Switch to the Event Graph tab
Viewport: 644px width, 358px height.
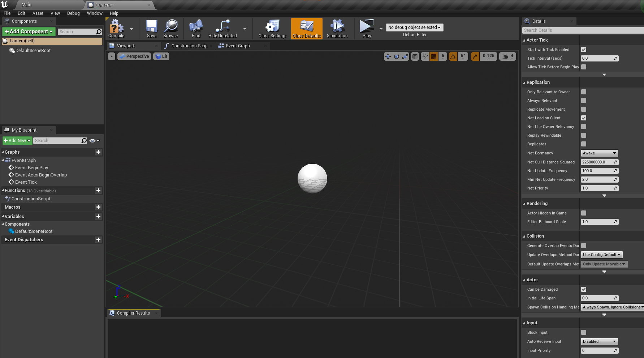pyautogui.click(x=237, y=46)
